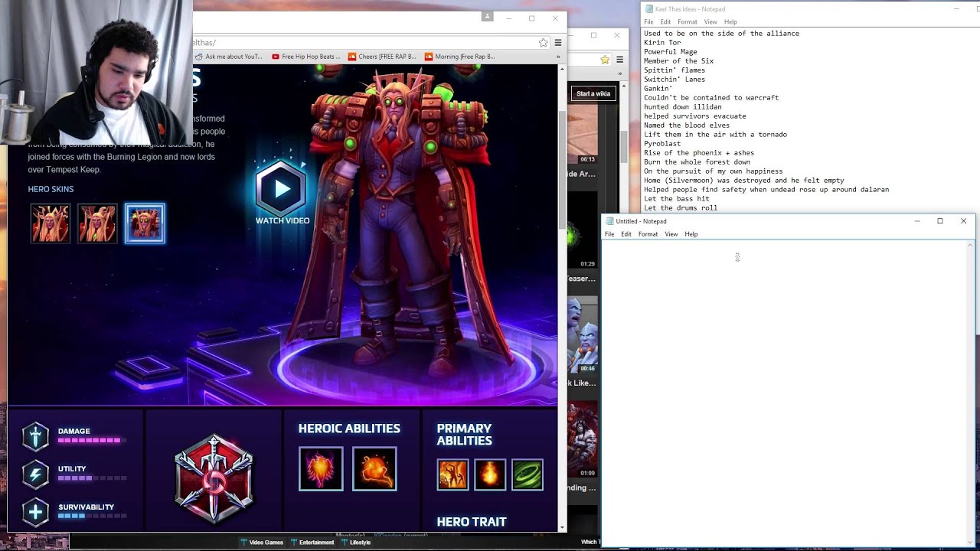This screenshot has width=980, height=551.
Task: Open File menu in Kael Thas Ideas Notepad
Action: 648,22
